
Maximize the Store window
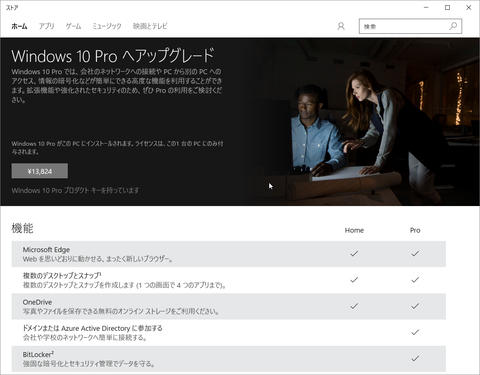coord(447,7)
